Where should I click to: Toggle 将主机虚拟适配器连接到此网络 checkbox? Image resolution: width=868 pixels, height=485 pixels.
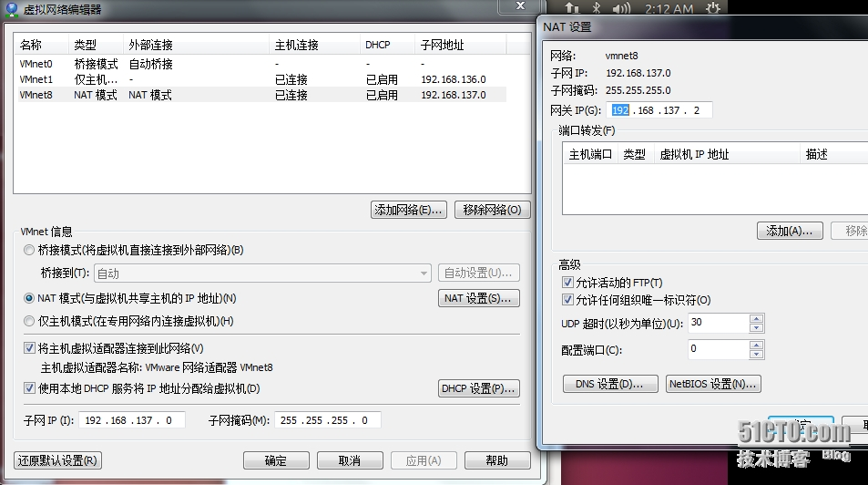tap(29, 348)
